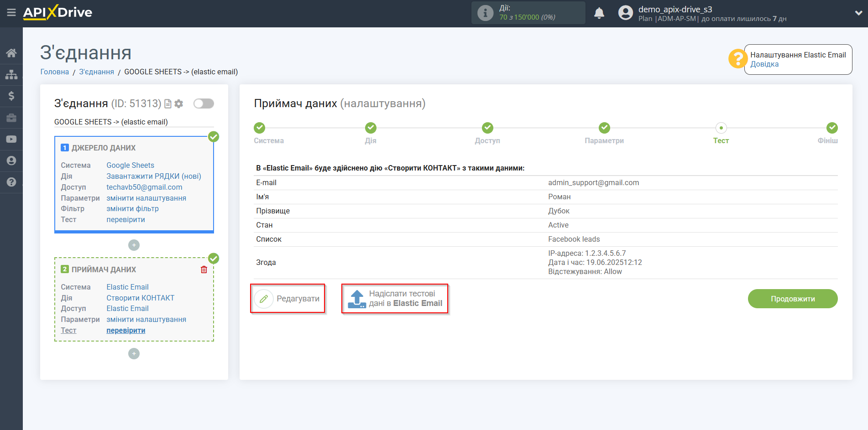Click the connection document copy icon
Screen dimensions: 868x430
point(168,104)
